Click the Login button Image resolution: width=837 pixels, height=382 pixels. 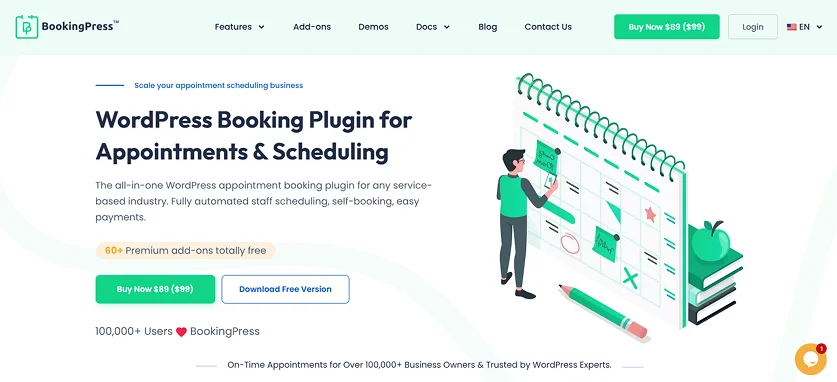[753, 27]
